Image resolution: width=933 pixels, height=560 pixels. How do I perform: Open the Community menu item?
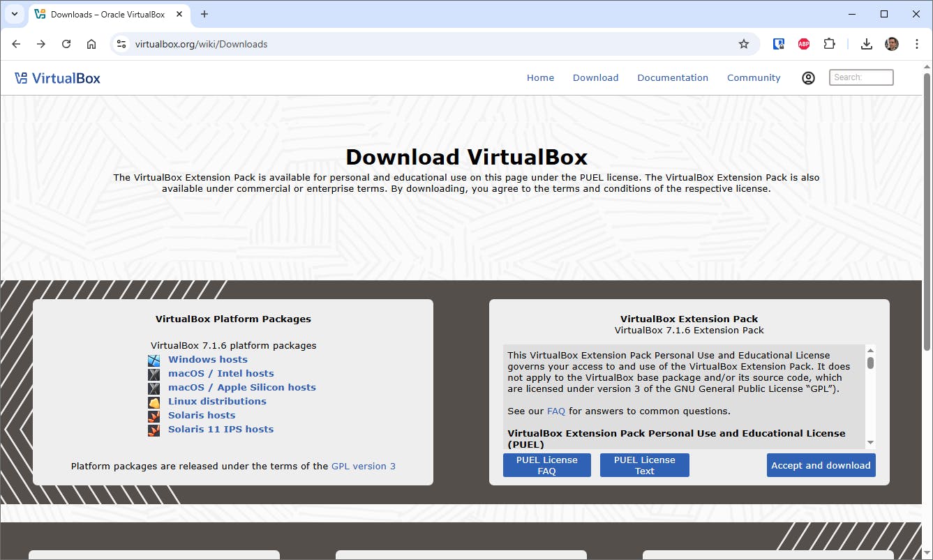click(x=754, y=78)
